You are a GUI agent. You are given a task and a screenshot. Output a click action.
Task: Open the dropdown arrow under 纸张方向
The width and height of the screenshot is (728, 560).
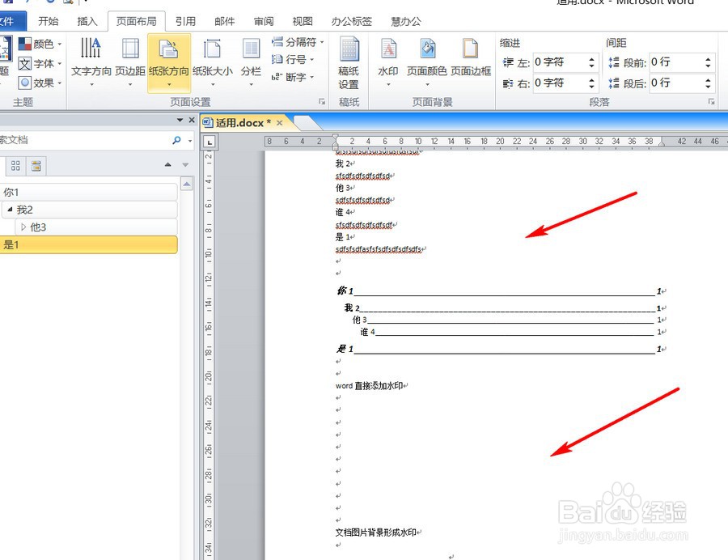(169, 84)
